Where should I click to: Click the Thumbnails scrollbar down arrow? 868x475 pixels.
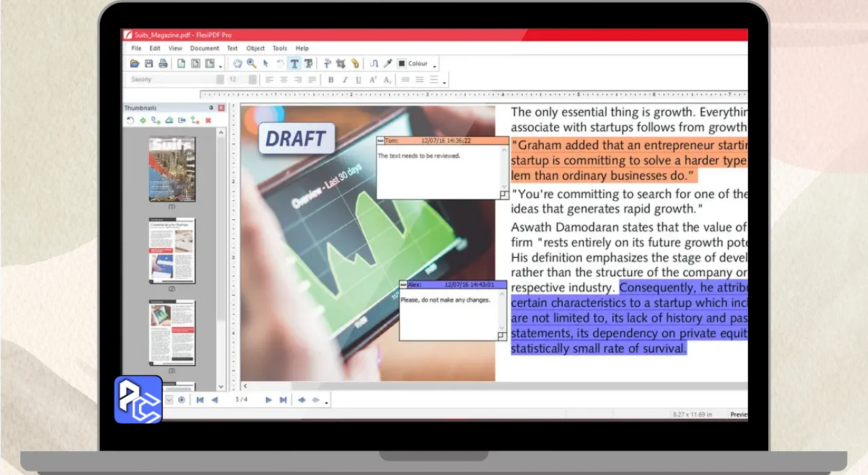221,386
